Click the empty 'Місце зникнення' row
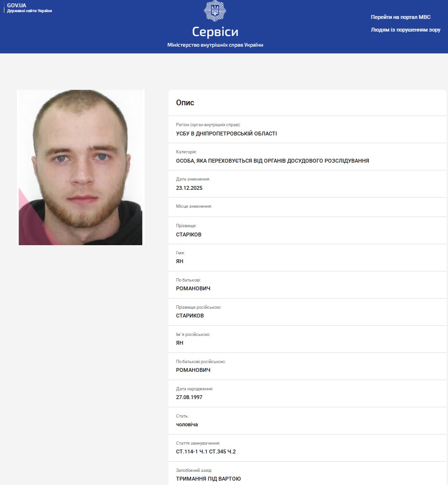This screenshot has height=485, width=448. [x=307, y=207]
